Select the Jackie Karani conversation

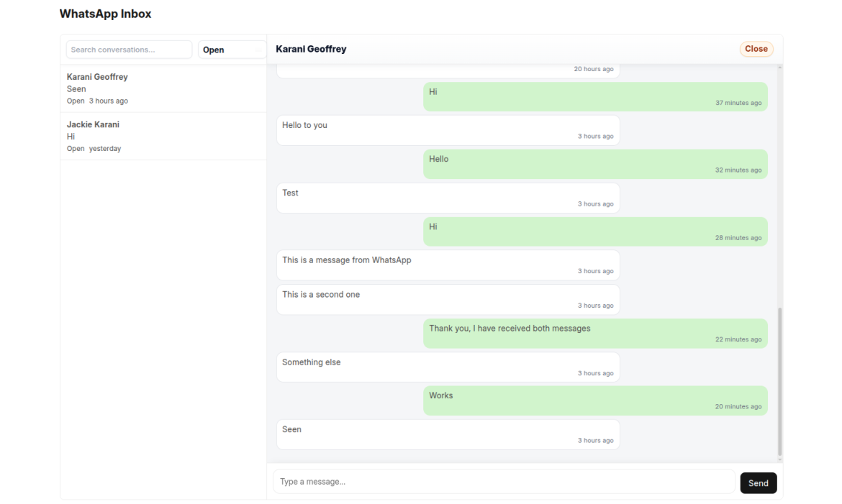pos(163,136)
